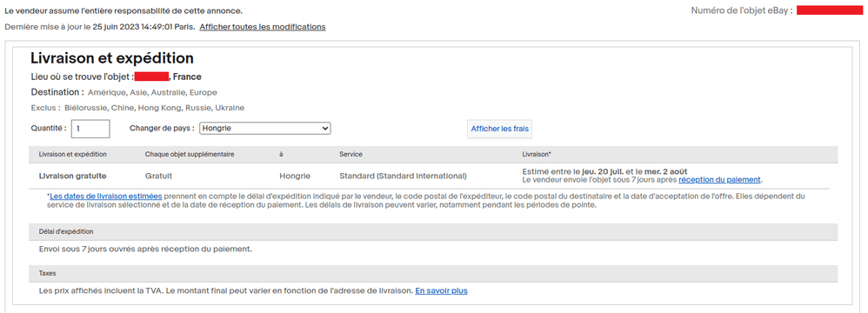
Task: Click the Service column header
Action: coord(351,154)
